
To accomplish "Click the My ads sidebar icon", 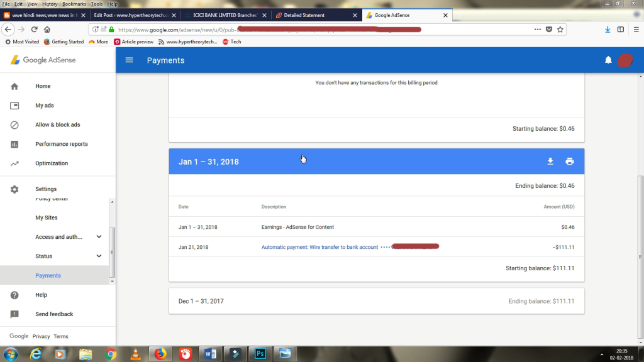I will (14, 106).
